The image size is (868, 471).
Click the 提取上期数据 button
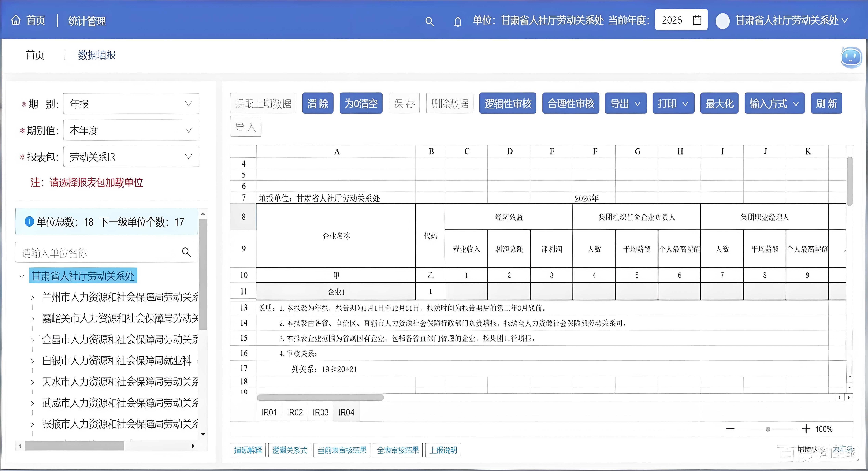coord(263,103)
